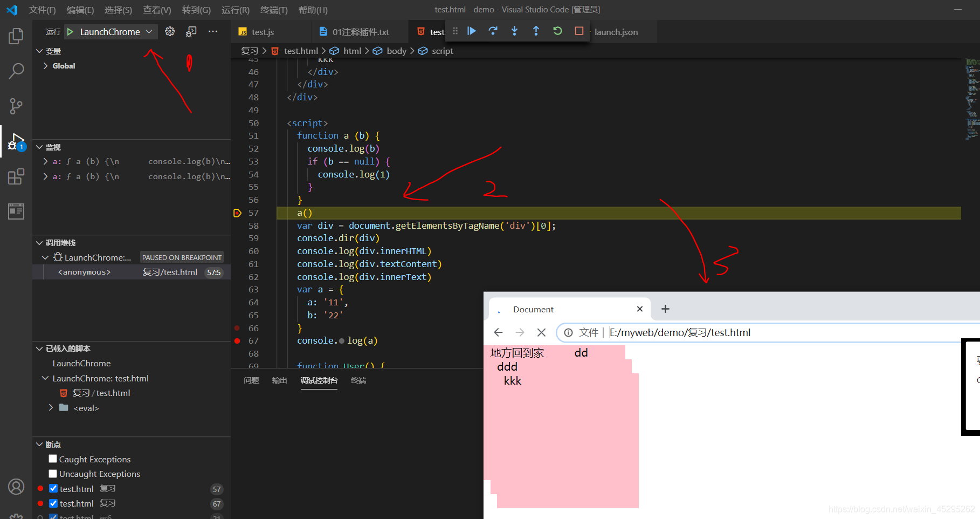Click Step Into in the debug toolbar
The image size is (980, 519).
[x=514, y=31]
